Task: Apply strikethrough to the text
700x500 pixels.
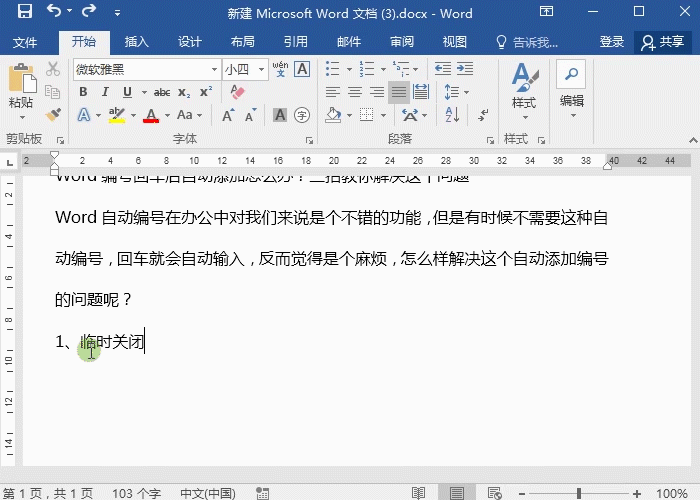Action: click(x=162, y=92)
